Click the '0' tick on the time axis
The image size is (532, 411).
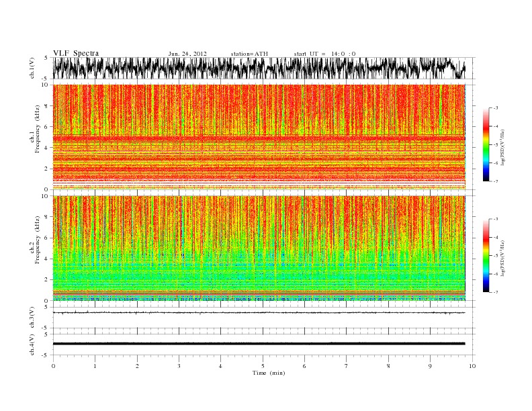pos(53,366)
